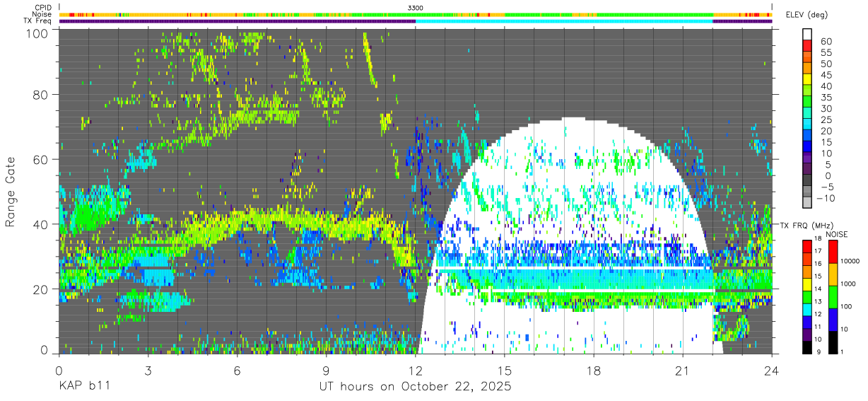Click the '6' tick on the UT hours axis
Image resolution: width=868 pixels, height=401 pixels.
point(237,370)
